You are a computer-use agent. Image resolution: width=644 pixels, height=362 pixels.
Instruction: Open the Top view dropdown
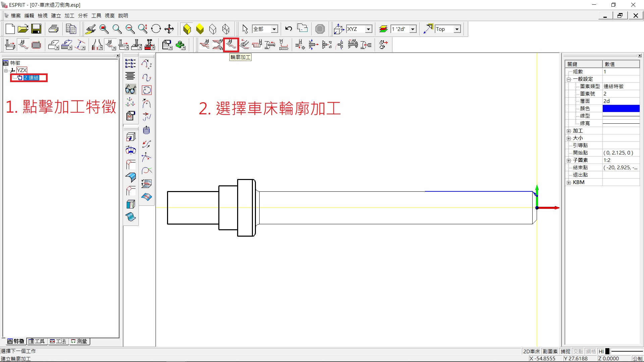[x=457, y=29]
